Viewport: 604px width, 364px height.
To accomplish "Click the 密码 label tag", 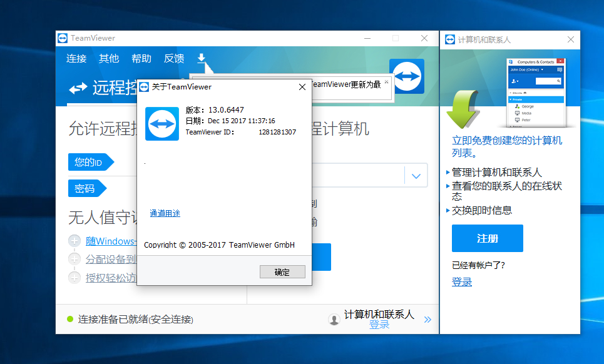I will (x=87, y=188).
